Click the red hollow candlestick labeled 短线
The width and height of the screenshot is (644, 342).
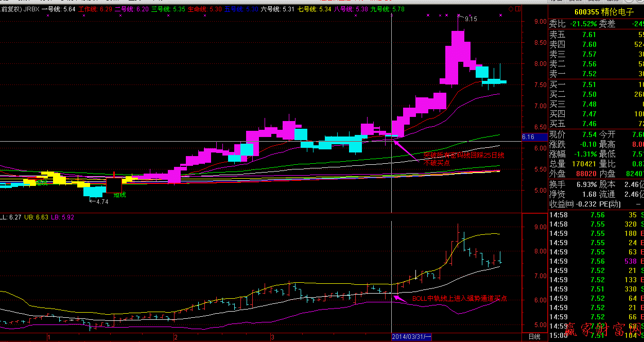tap(114, 185)
